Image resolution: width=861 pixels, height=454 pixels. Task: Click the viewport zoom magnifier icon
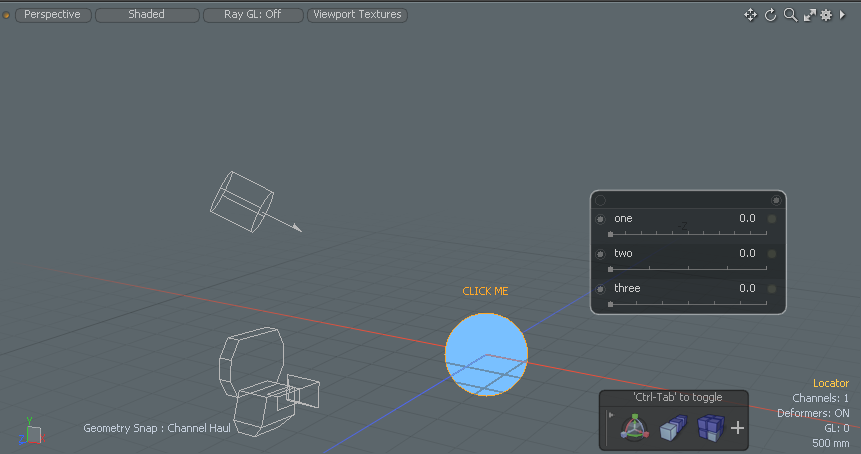[x=790, y=15]
